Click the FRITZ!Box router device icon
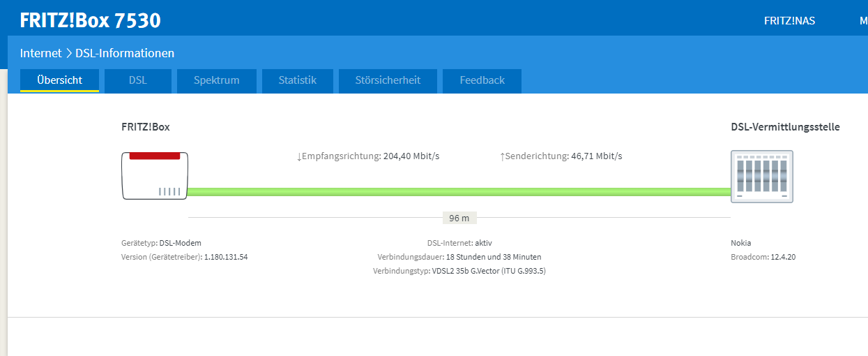The height and width of the screenshot is (356, 868). (x=155, y=175)
